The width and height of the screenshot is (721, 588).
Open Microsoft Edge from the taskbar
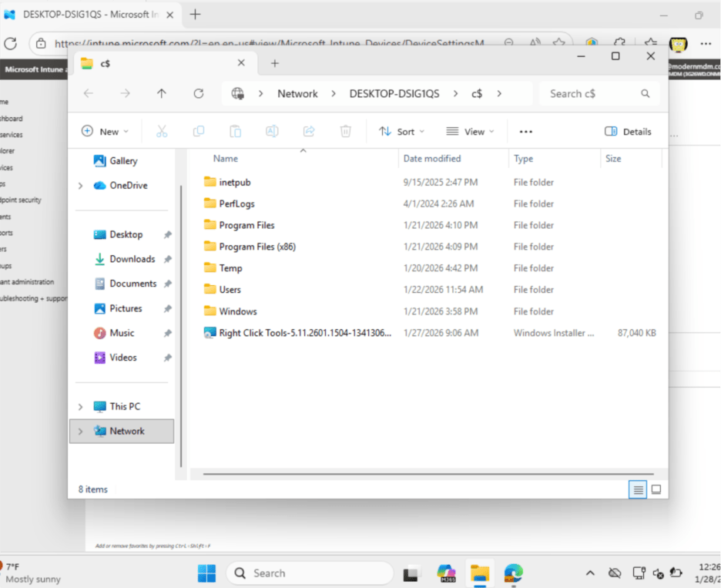(x=513, y=573)
